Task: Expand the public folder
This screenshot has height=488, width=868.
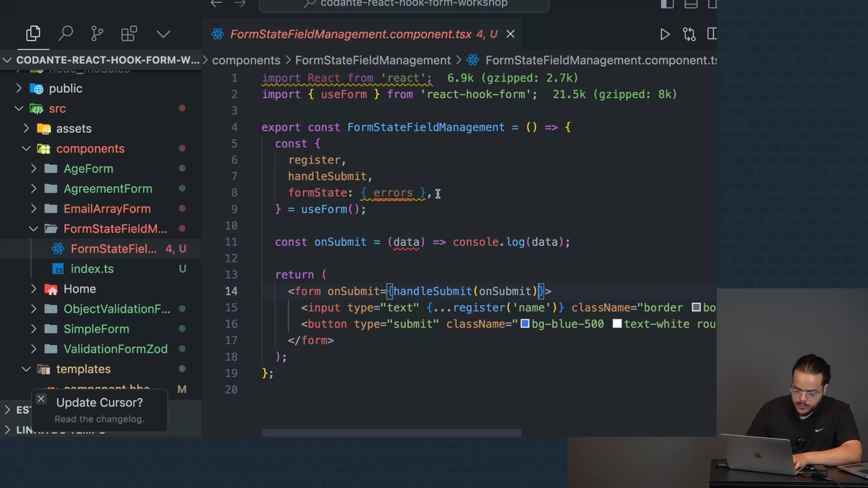Action: point(66,89)
